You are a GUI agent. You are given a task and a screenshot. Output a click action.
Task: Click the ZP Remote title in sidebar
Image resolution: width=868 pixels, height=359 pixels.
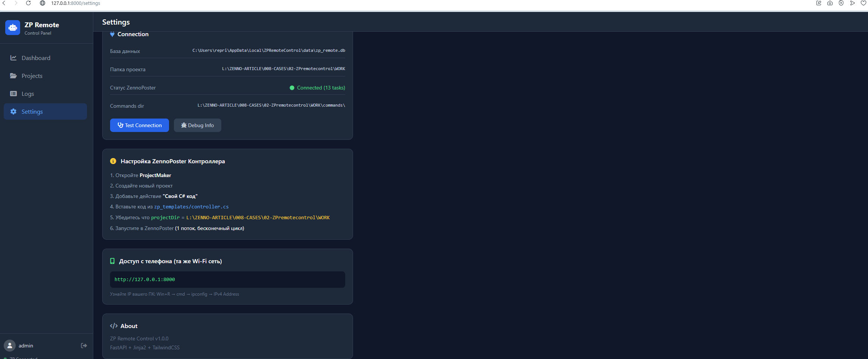[x=42, y=25]
